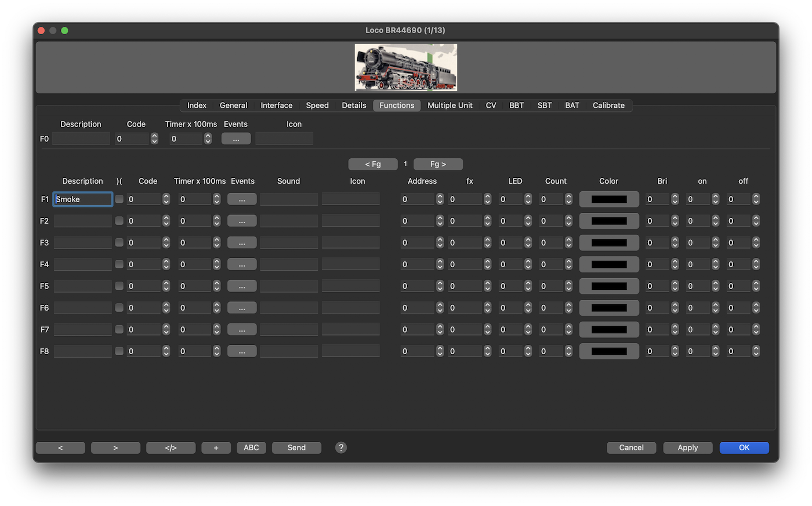The image size is (812, 506).
Task: Adjust the F1 Address stepper arrows
Action: 440,199
